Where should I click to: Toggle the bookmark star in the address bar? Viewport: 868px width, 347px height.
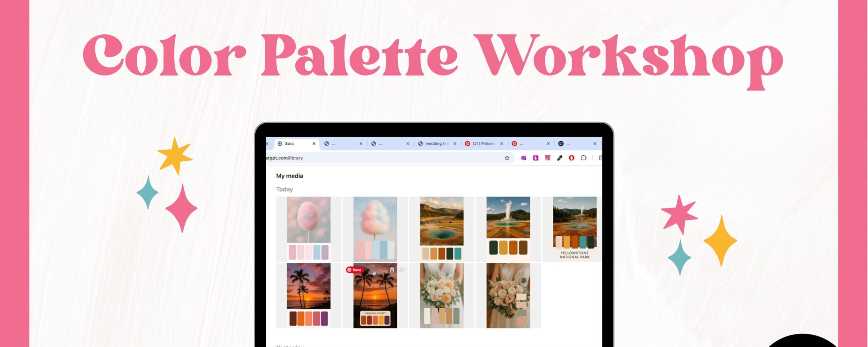click(x=507, y=158)
